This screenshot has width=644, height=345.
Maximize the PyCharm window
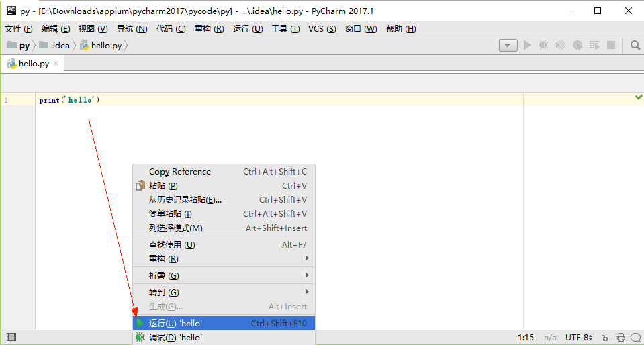(598, 11)
